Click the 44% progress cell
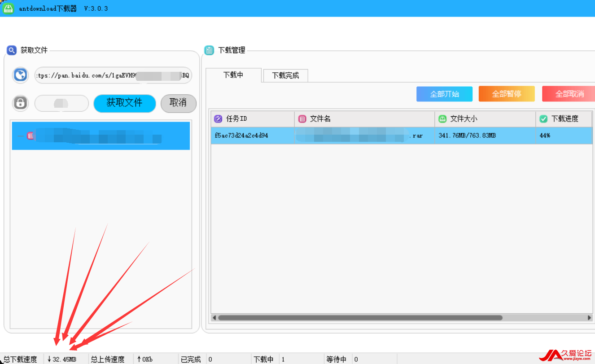The image size is (595, 364). point(564,136)
